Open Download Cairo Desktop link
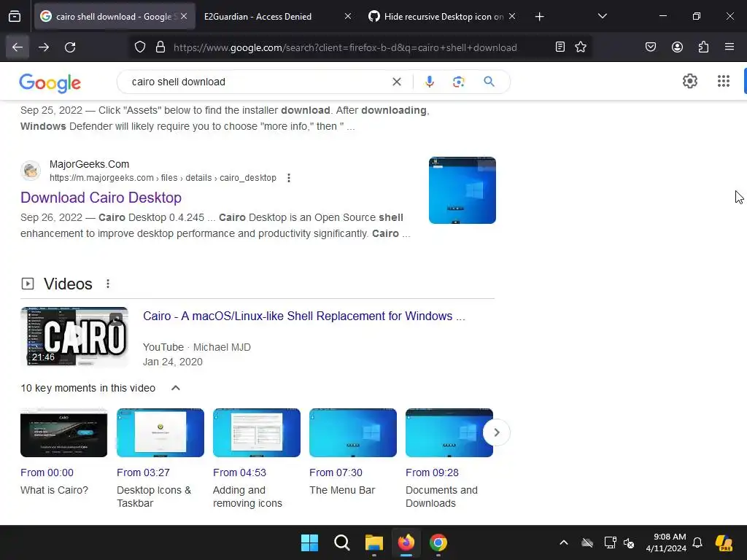The image size is (747, 560). coord(101,198)
